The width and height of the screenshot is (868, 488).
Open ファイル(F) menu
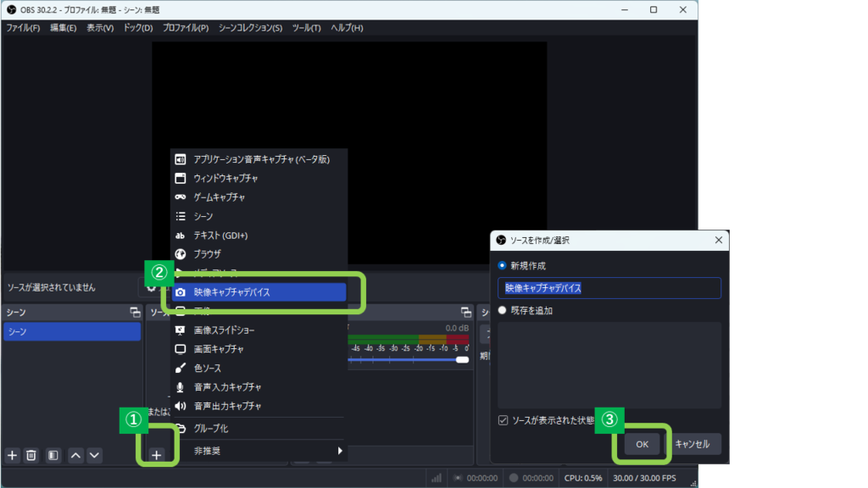[23, 28]
